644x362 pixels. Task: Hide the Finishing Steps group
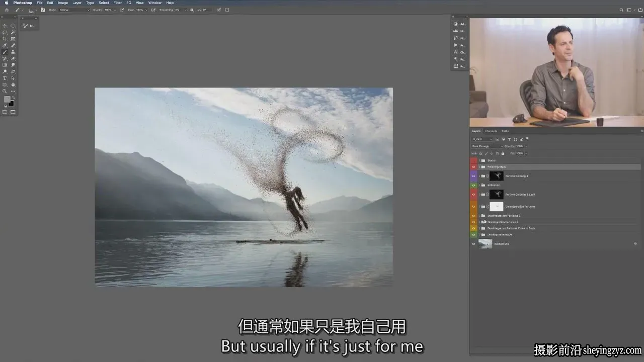(x=473, y=167)
